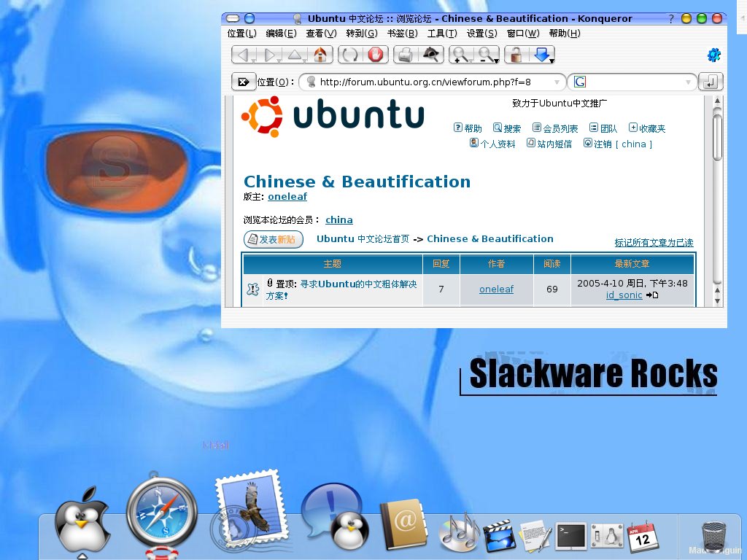
Task: Click the titlebar question mark help
Action: (x=671, y=18)
